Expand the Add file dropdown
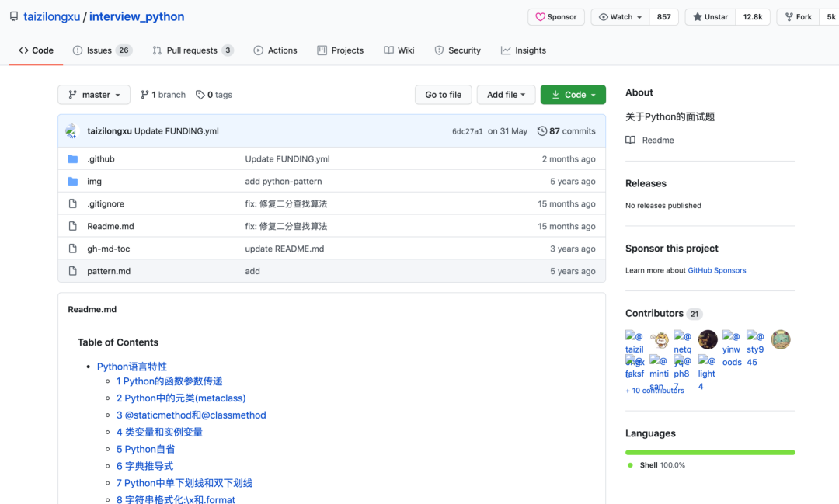The height and width of the screenshot is (504, 839). tap(506, 95)
